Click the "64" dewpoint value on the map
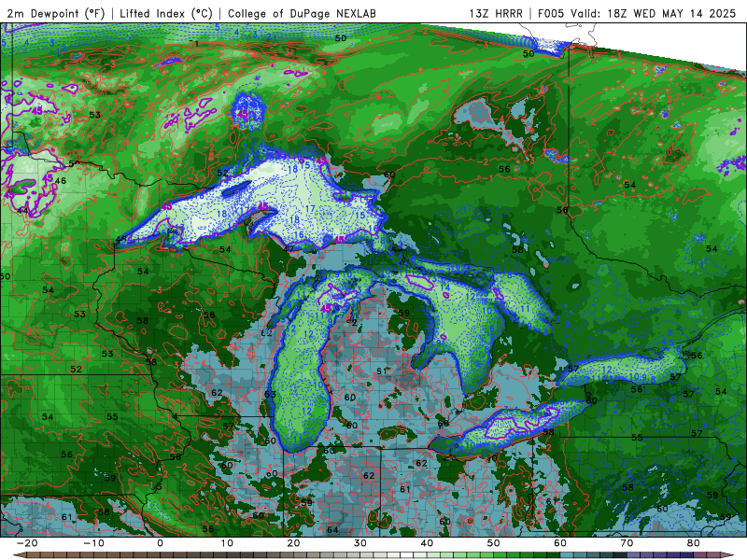Image resolution: width=747 pixels, height=560 pixels. click(332, 529)
